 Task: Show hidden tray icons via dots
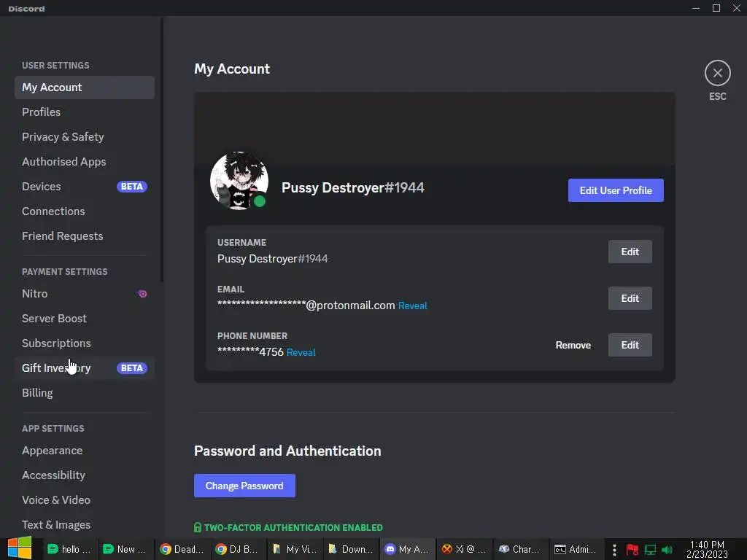pos(614,550)
